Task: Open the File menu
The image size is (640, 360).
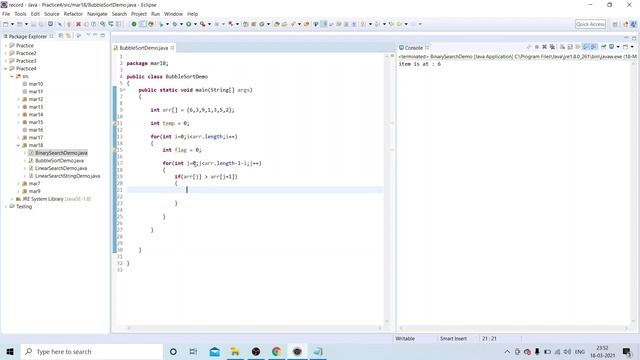Action: pyautogui.click(x=6, y=14)
